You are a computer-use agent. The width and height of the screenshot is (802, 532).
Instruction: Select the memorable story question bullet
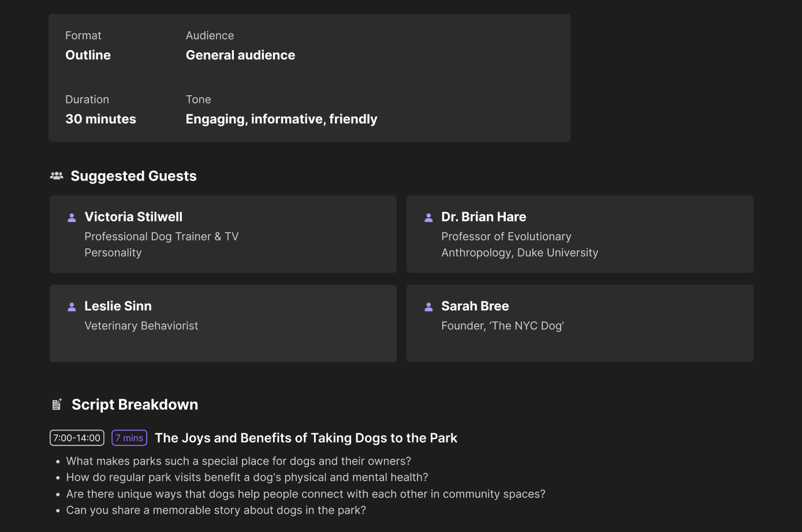click(x=216, y=510)
